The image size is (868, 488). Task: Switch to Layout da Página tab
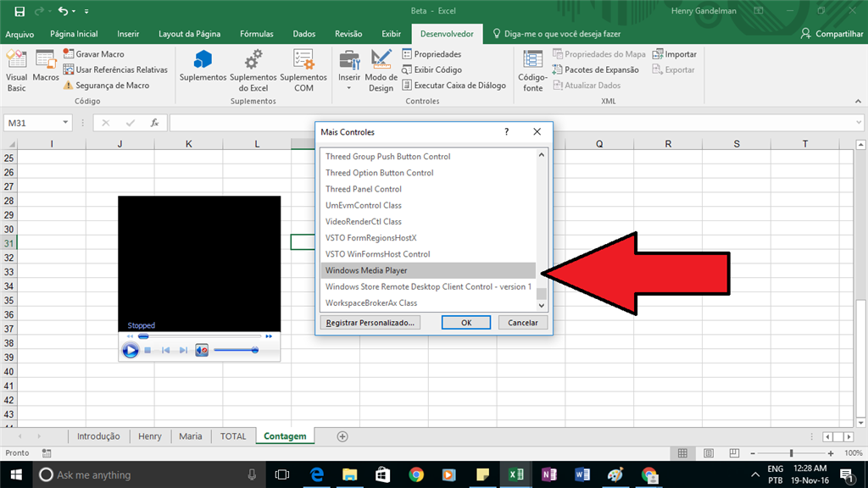(x=189, y=34)
